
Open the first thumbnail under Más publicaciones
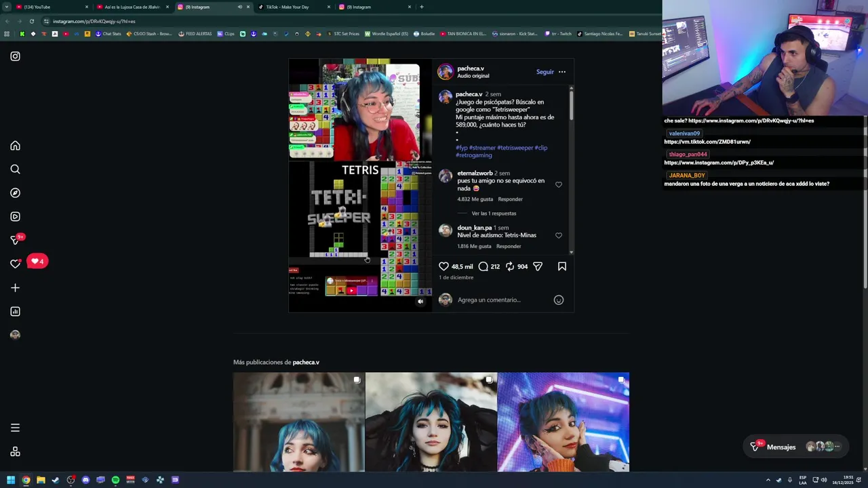coord(299,422)
